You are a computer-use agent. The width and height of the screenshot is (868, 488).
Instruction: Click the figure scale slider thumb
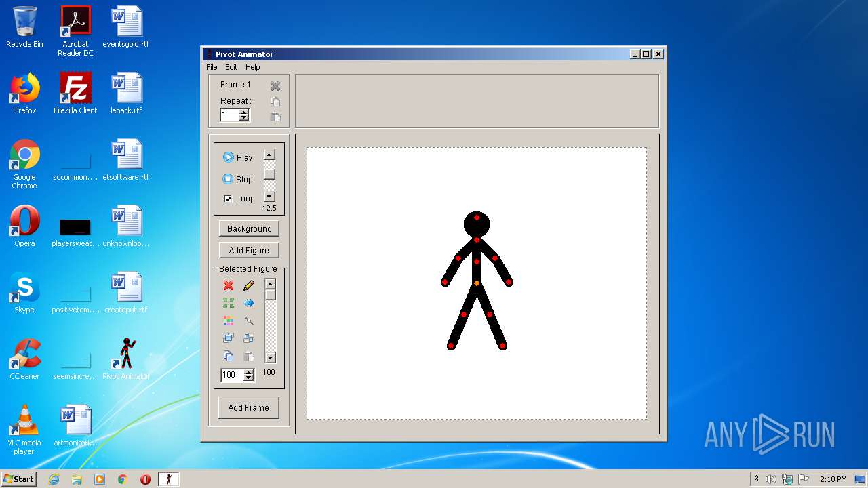point(270,295)
